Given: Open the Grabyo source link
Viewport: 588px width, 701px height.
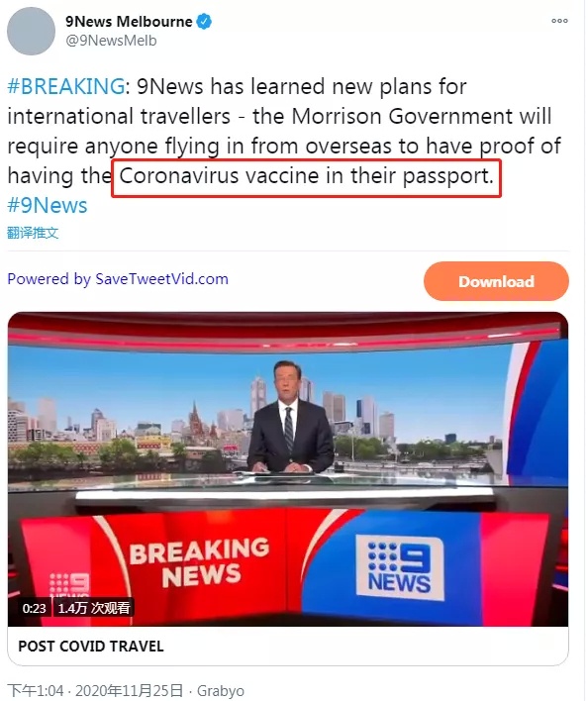Looking at the screenshot, I should tap(221, 691).
